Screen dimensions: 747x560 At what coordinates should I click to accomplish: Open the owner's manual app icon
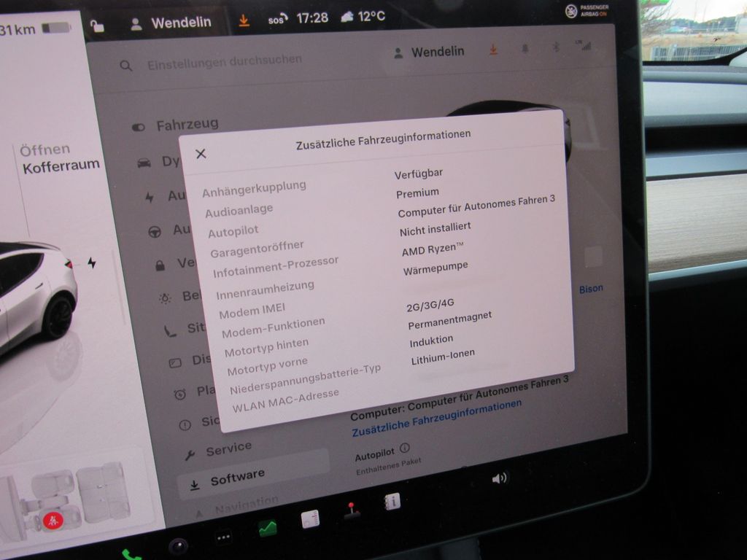[x=392, y=502]
